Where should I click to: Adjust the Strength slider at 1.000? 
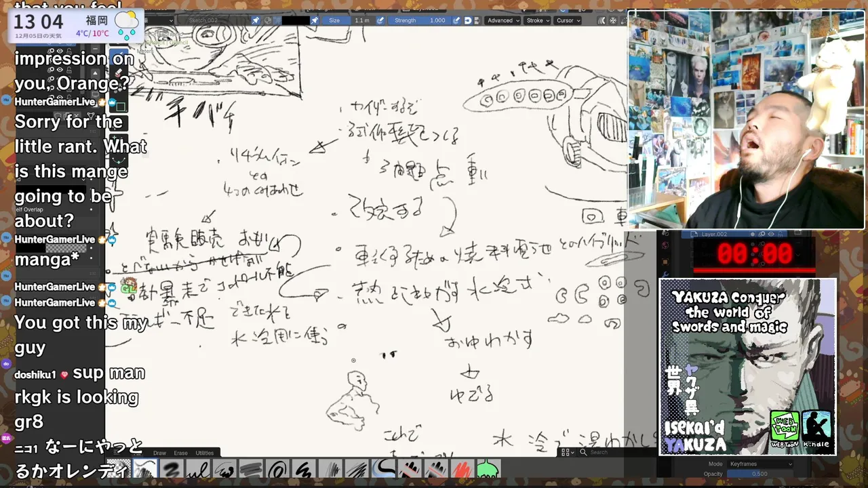[x=419, y=20]
